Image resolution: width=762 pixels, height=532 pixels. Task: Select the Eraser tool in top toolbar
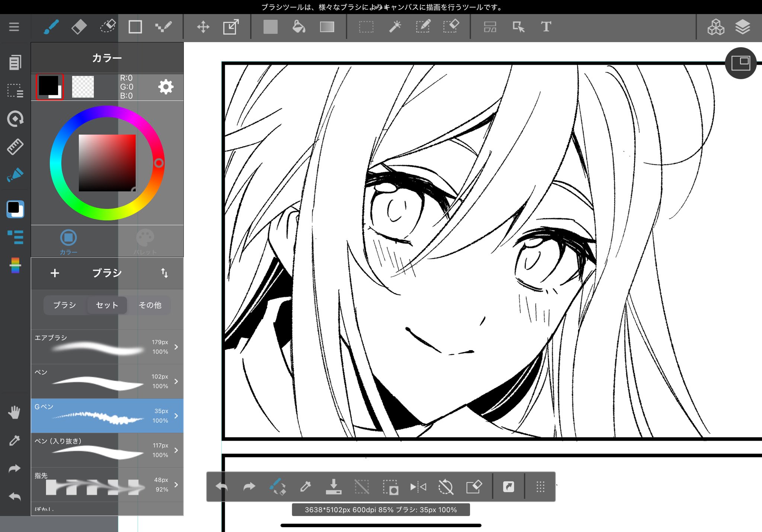[79, 27]
